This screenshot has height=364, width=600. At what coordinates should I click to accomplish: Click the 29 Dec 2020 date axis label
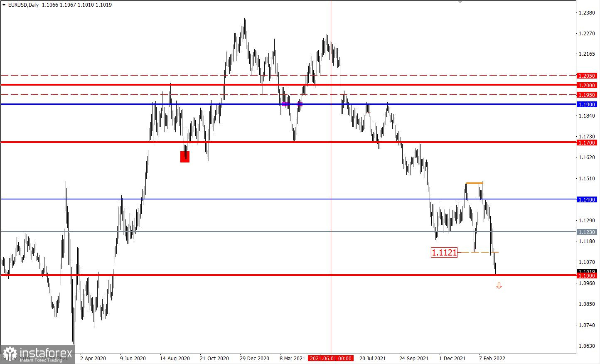[x=255, y=358]
